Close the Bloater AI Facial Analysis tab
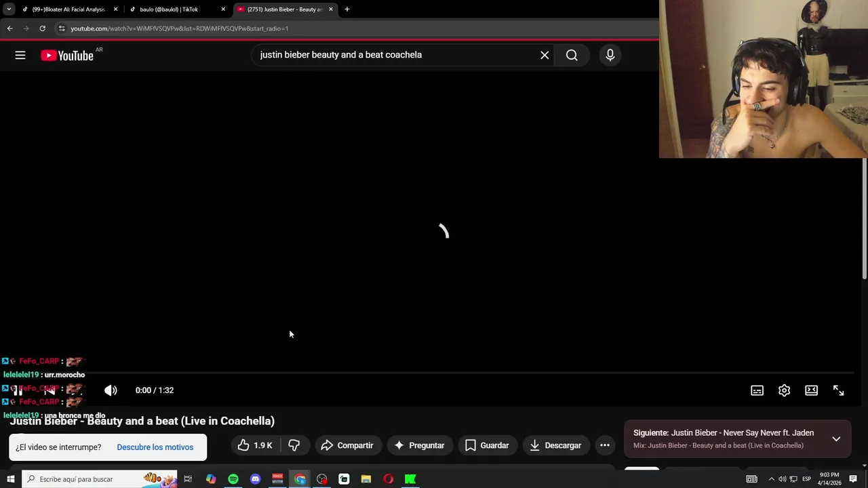 115,9
